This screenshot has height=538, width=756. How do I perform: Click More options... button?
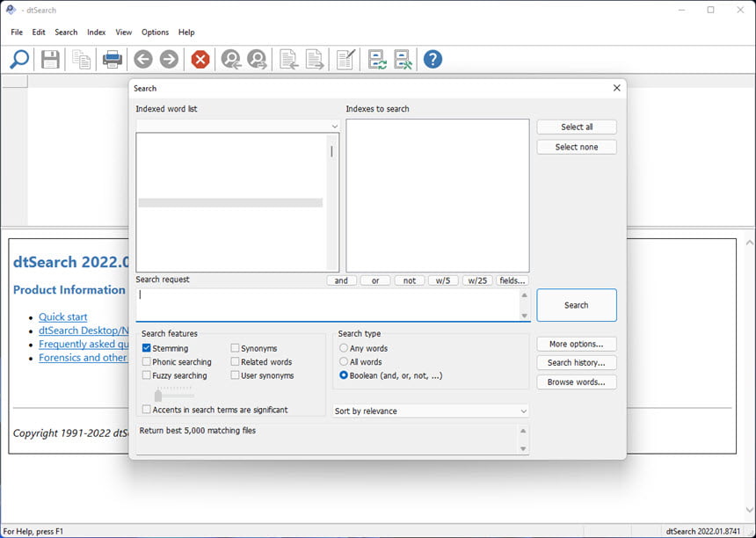tap(577, 345)
